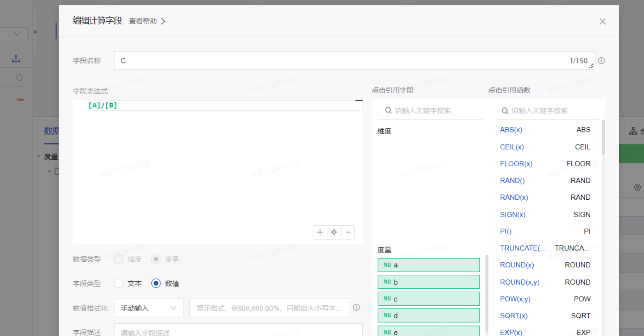Collapse the left panel using arrow handle
644x336 pixels.
click(35, 32)
